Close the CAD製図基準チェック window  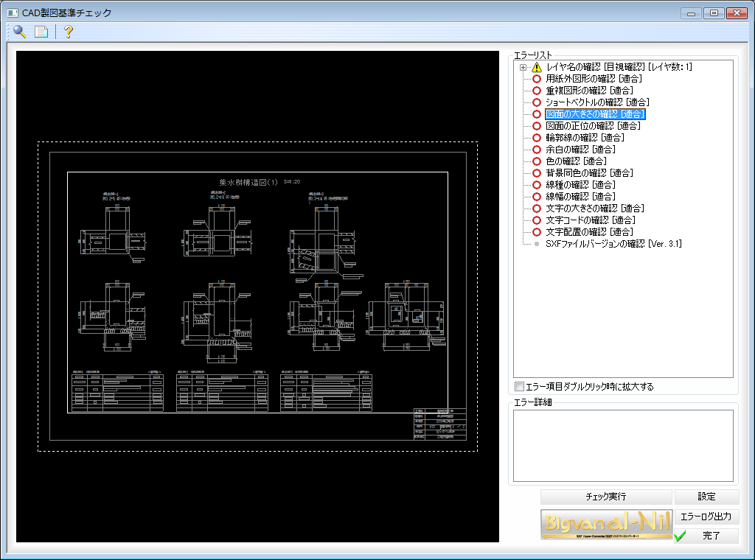coord(737,13)
